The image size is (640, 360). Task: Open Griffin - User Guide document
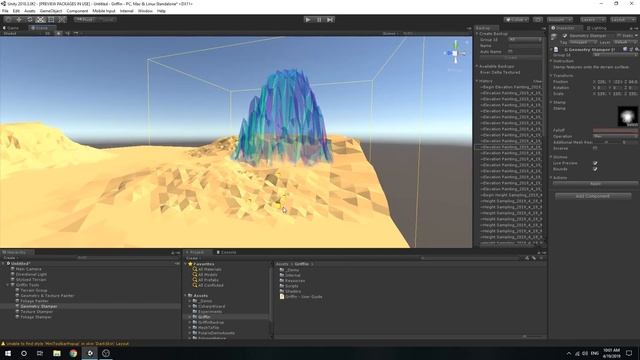coord(301,297)
